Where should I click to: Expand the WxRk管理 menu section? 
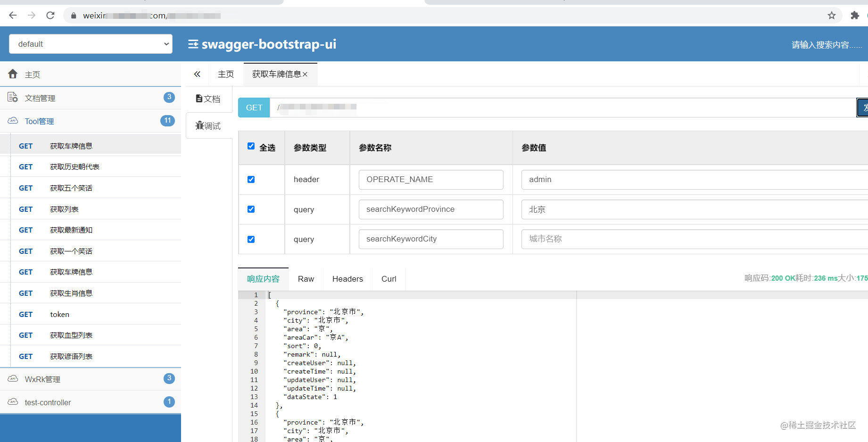coord(91,379)
